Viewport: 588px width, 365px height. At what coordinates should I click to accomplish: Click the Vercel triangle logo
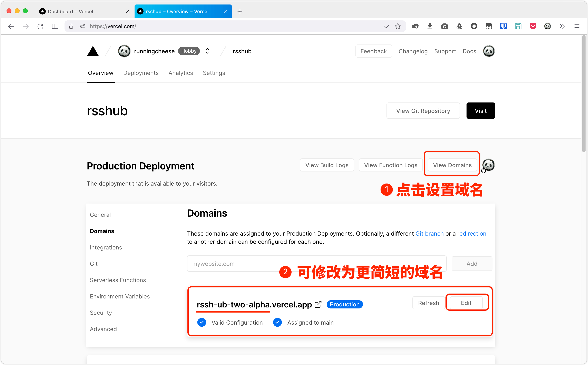click(x=93, y=51)
